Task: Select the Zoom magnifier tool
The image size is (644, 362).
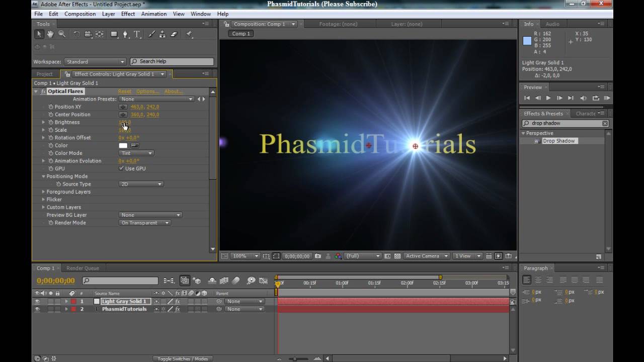Action: (x=62, y=34)
